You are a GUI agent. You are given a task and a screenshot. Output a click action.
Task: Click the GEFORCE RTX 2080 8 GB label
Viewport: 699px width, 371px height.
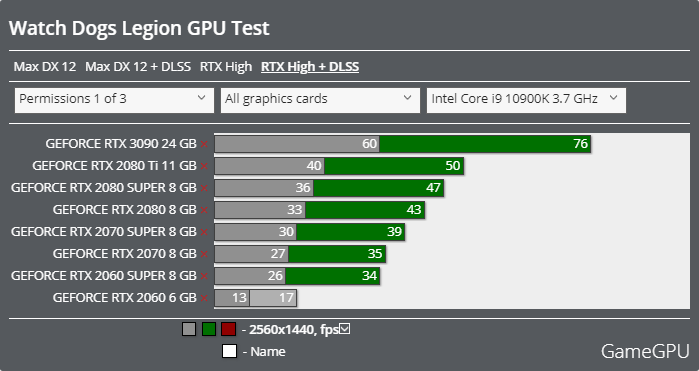coord(124,210)
